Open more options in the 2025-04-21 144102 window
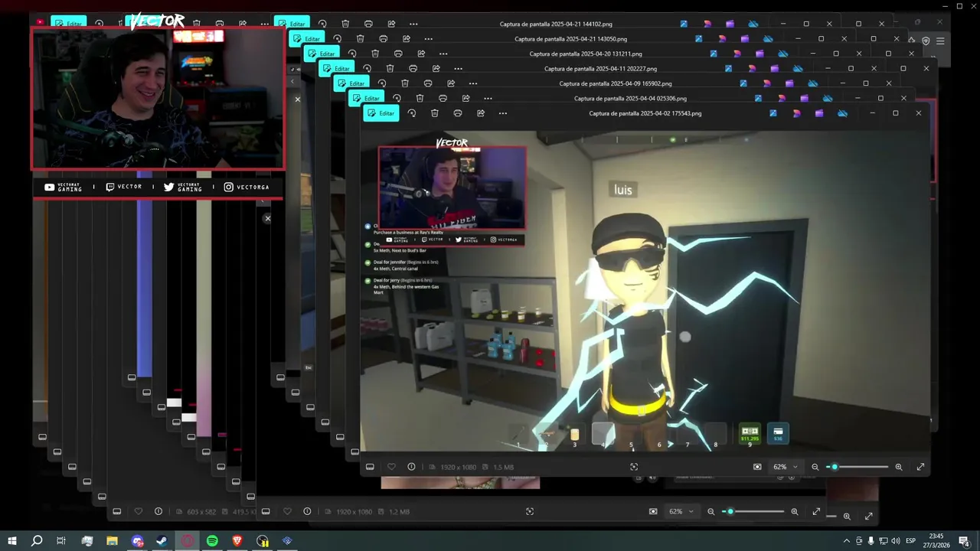The image size is (980, 551). 413,24
